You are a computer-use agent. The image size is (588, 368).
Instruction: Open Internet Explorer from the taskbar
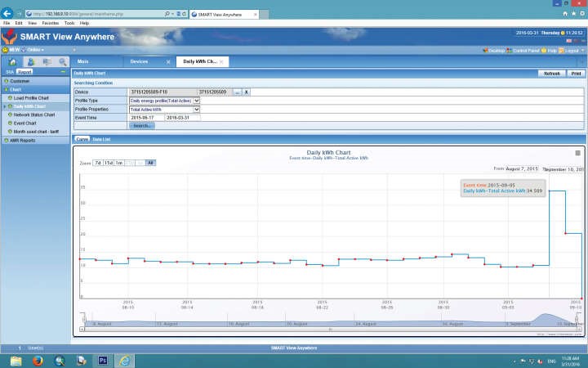[124, 361]
